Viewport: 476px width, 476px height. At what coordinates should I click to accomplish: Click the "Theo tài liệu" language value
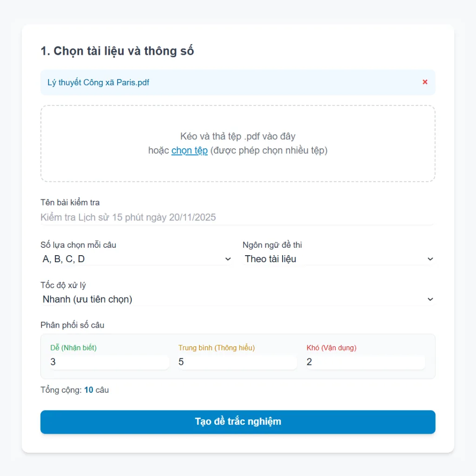pos(271,259)
